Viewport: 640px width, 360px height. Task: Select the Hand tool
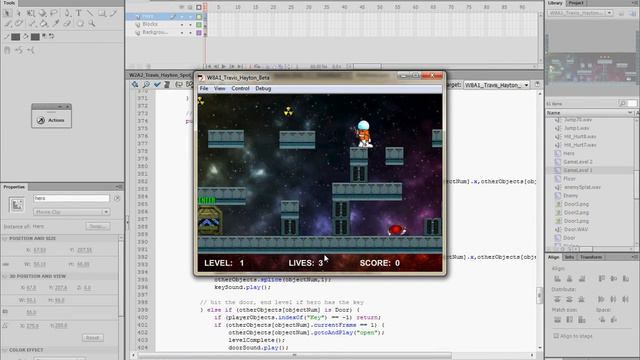coord(80,24)
